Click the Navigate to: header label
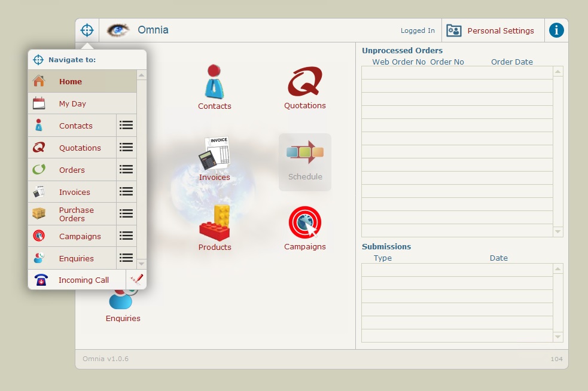The image size is (588, 391). (72, 60)
